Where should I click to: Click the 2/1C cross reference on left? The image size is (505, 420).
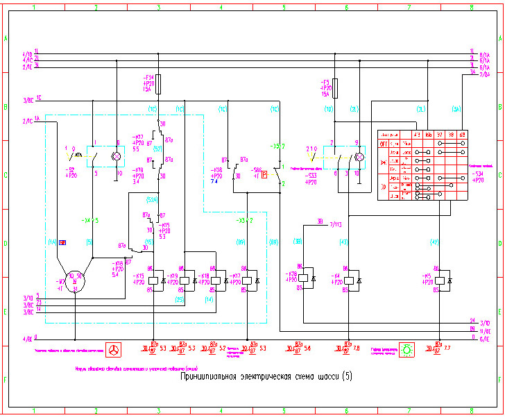28,121
